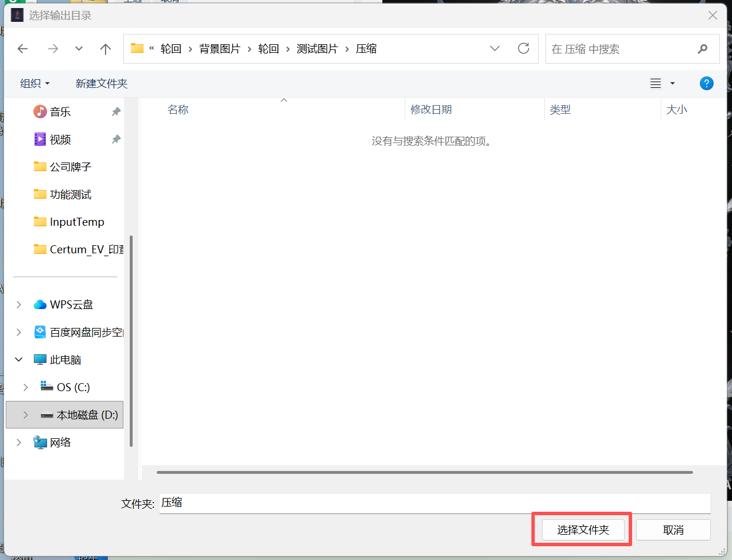732x560 pixels.
Task: Open view options dropdown arrow
Action: [672, 83]
